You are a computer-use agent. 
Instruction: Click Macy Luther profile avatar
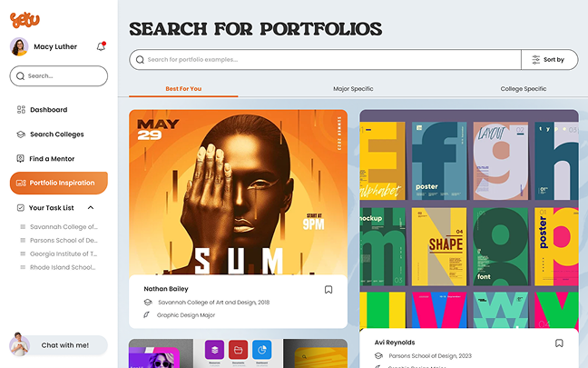point(19,46)
